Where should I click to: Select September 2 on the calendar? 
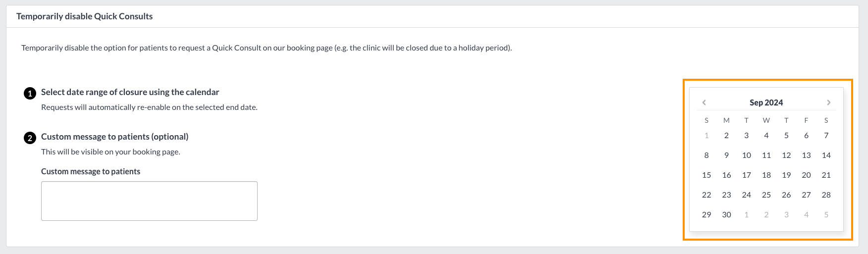(x=726, y=135)
